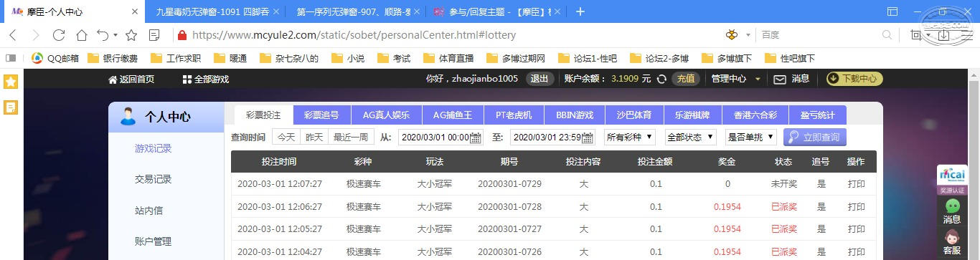The image size is (980, 260).
Task: Click the 立即查询 search button
Action: [815, 137]
